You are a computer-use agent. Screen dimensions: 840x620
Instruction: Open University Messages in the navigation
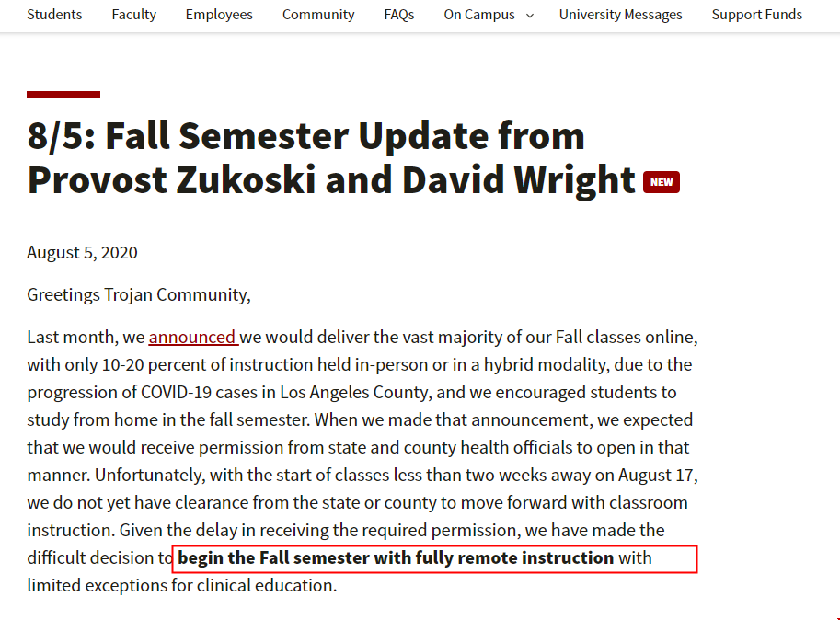(x=620, y=15)
